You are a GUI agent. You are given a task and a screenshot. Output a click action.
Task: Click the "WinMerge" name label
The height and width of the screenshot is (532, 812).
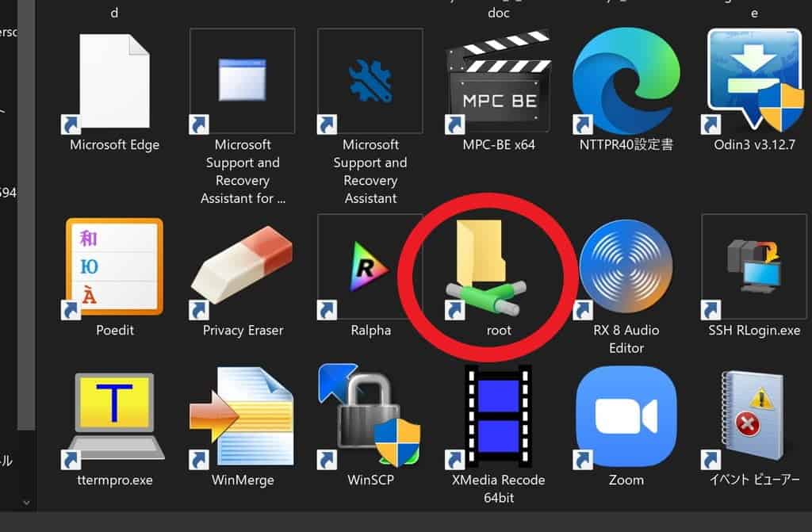[243, 480]
